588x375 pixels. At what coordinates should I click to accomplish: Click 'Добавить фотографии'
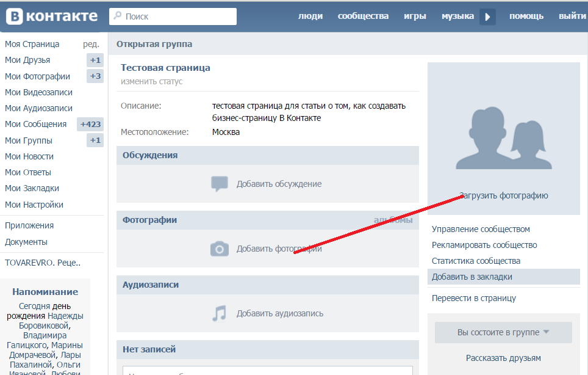(279, 249)
